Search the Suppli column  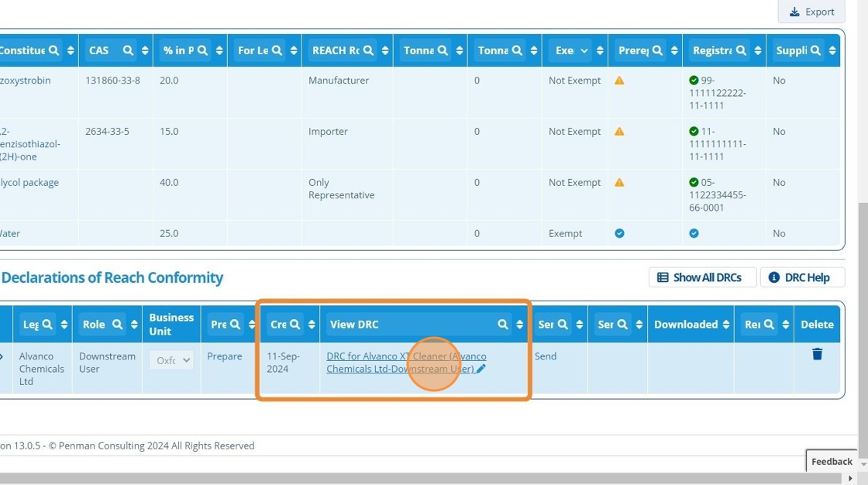click(815, 50)
